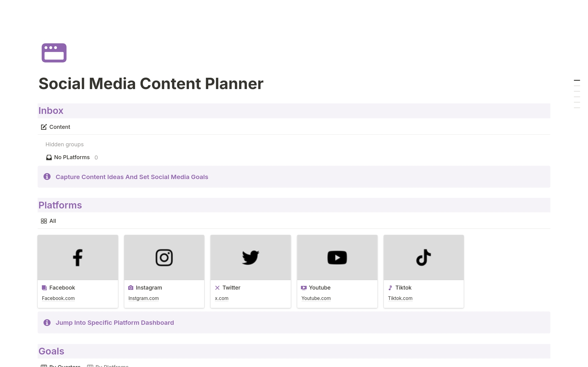
Task: Click the Facebook page icon in card title
Action: pos(44,288)
